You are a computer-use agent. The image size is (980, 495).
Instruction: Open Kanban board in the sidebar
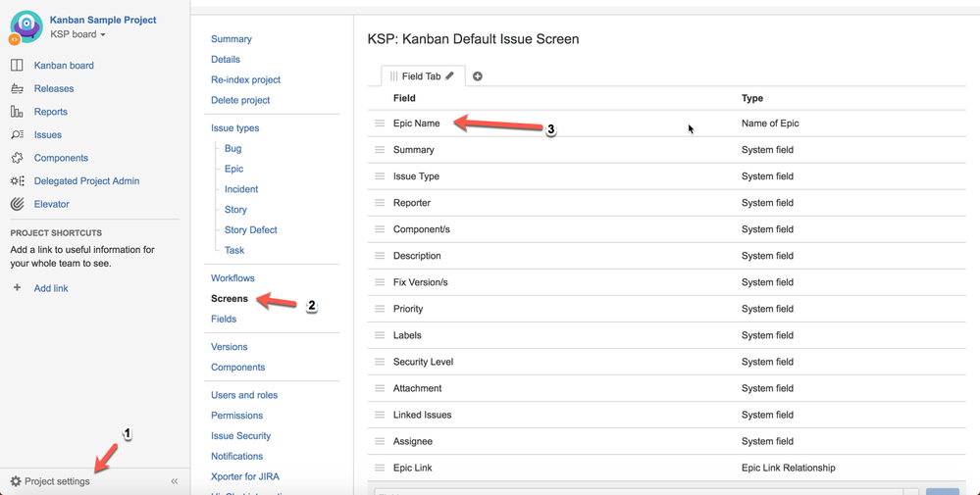64,66
